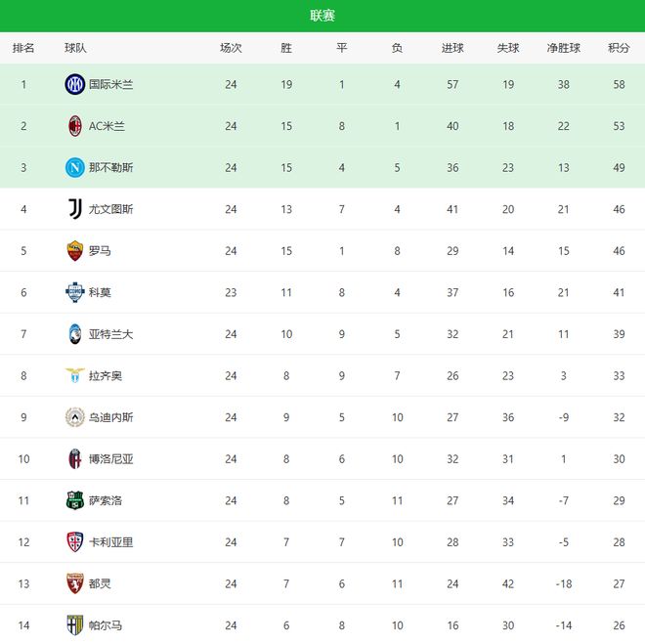This screenshot has height=644, width=645.
Task: Click the Torino bull crest
Action: 75,583
